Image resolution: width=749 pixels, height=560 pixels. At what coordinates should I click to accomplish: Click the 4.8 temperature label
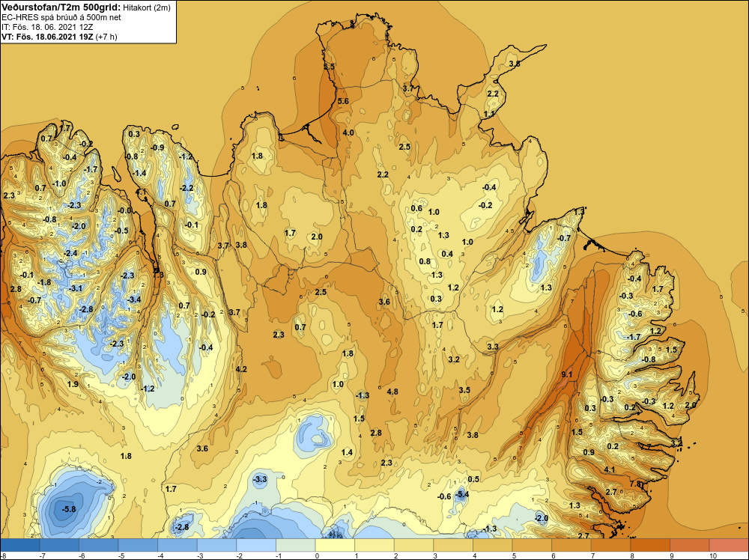pos(392,392)
